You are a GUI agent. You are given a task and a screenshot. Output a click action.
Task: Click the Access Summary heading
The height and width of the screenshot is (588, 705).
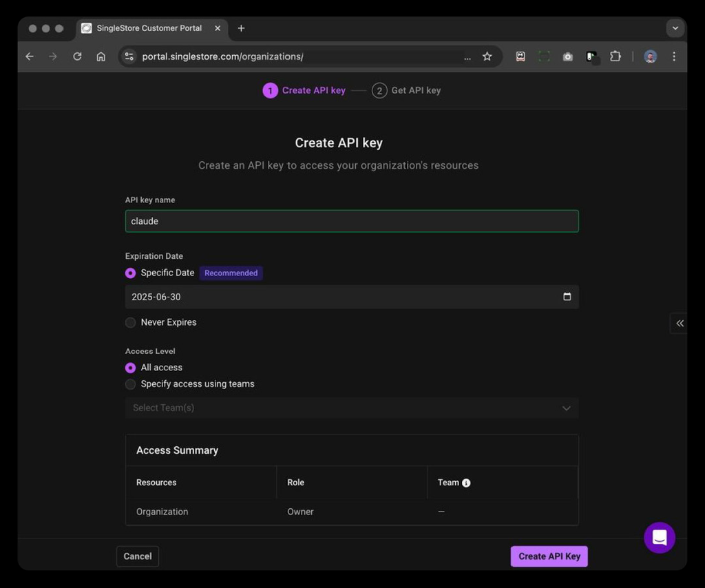177,450
